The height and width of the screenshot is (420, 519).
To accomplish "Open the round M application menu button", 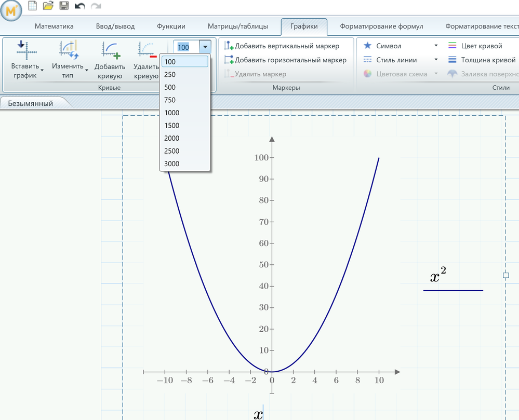I will (11, 10).
